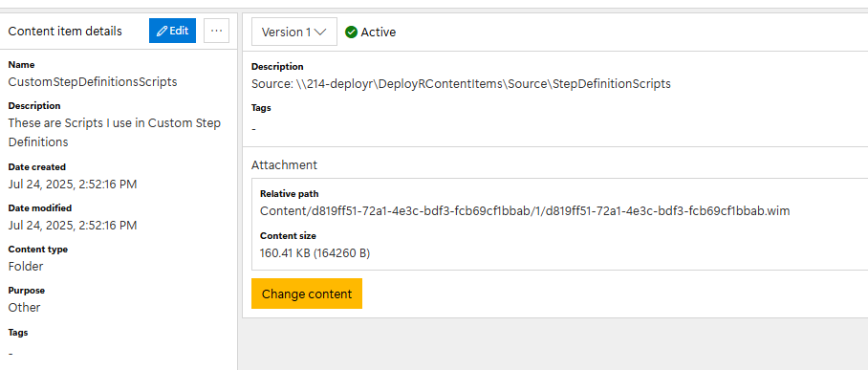
Task: Click the pencil icon in Edit button
Action: pyautogui.click(x=163, y=31)
